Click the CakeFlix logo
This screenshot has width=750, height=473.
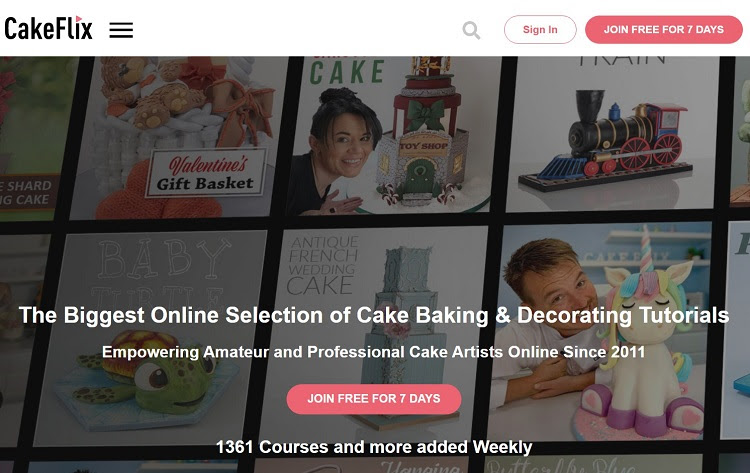pyautogui.click(x=48, y=28)
